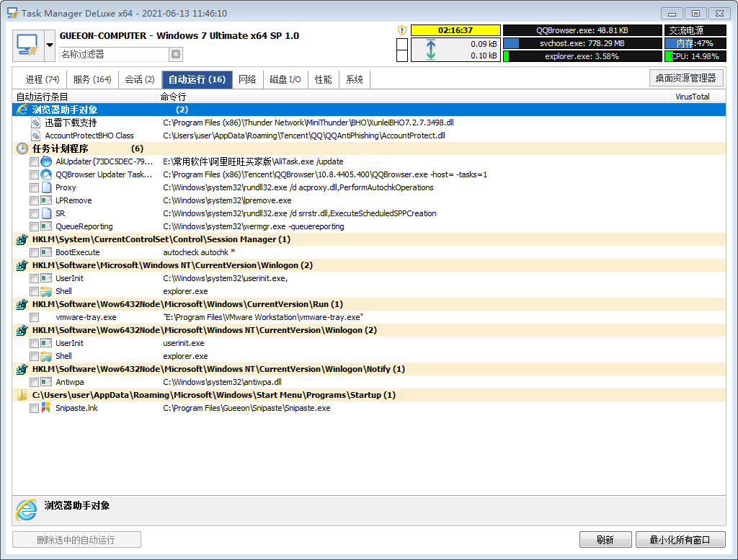Click registry icon of Session Manager group
The width and height of the screenshot is (738, 560).
click(22, 239)
